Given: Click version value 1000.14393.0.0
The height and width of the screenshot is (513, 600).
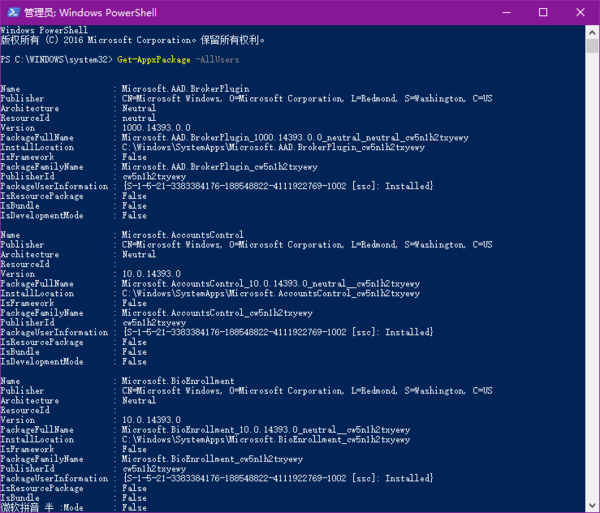Looking at the screenshot, I should coord(157,128).
